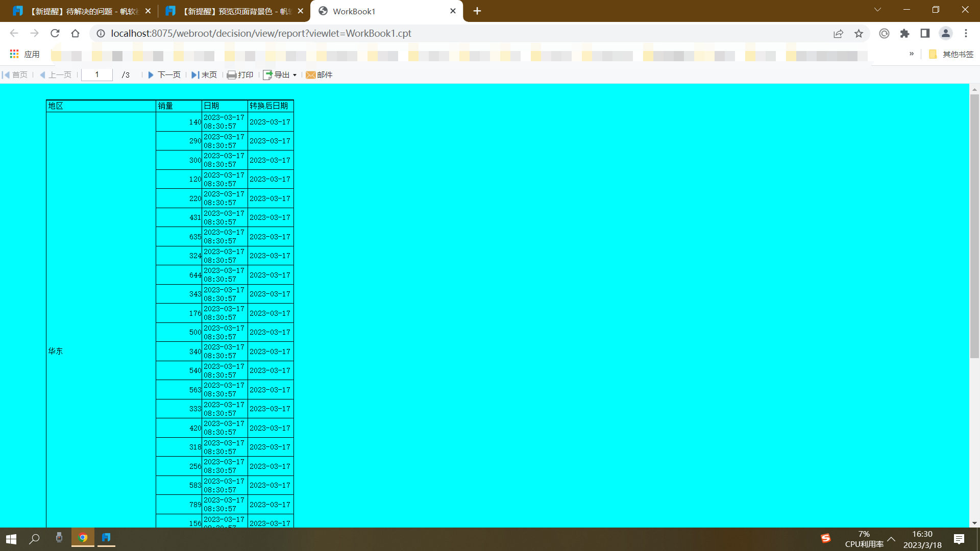Viewport: 980px width, 551px height.
Task: Click the vertical scrollbar thumb
Action: (x=974, y=226)
